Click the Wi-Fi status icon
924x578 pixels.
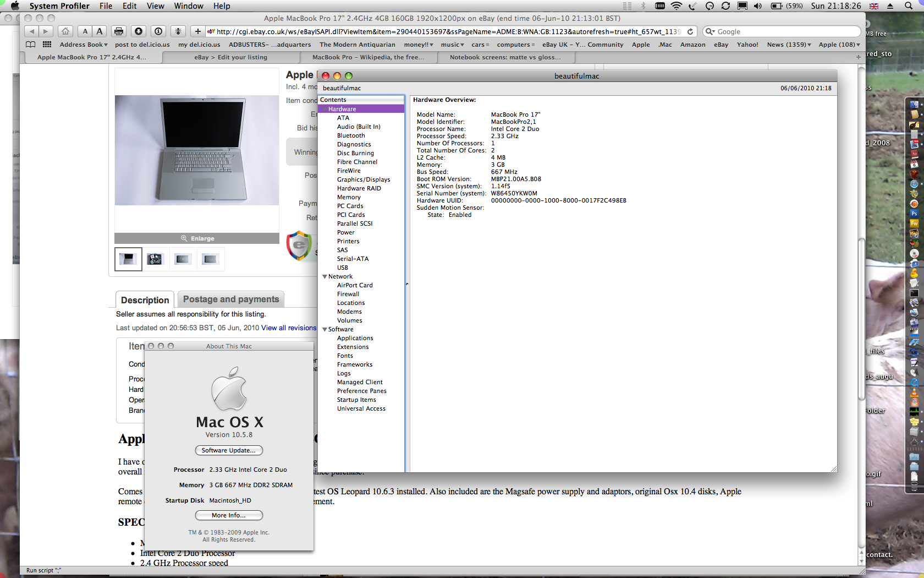pyautogui.click(x=676, y=6)
